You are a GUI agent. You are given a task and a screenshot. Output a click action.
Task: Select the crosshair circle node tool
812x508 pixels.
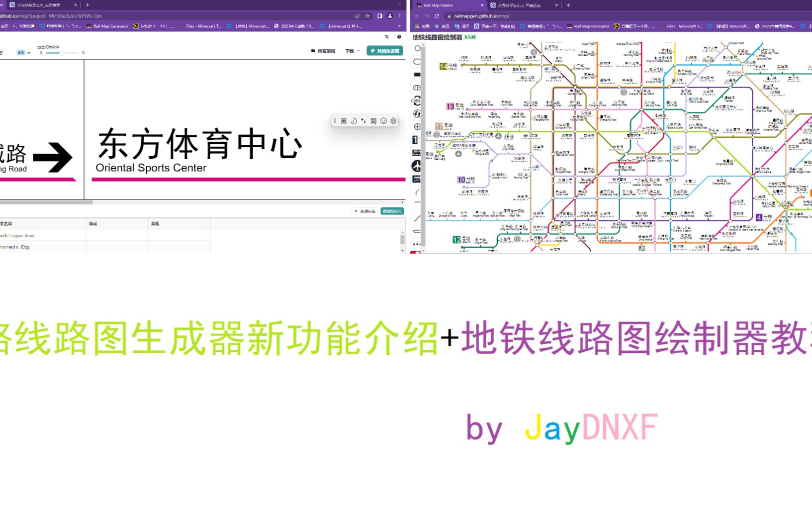417,127
